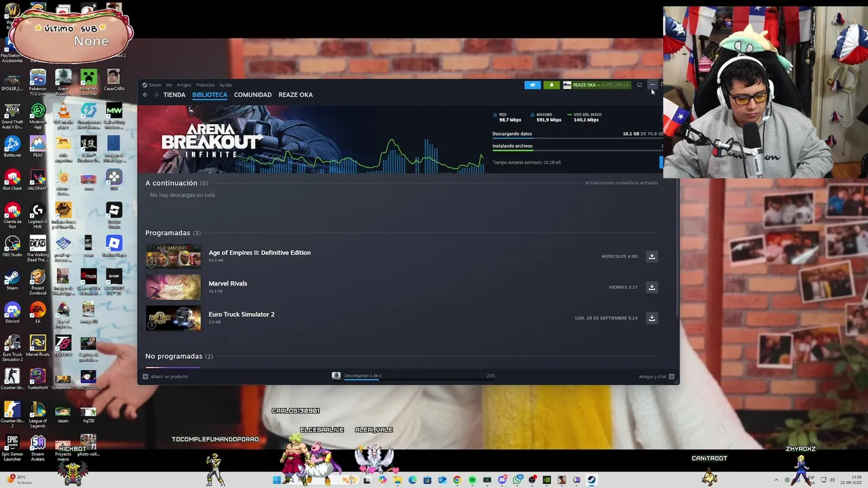Open Spotify from the taskbar

pyautogui.click(x=472, y=480)
